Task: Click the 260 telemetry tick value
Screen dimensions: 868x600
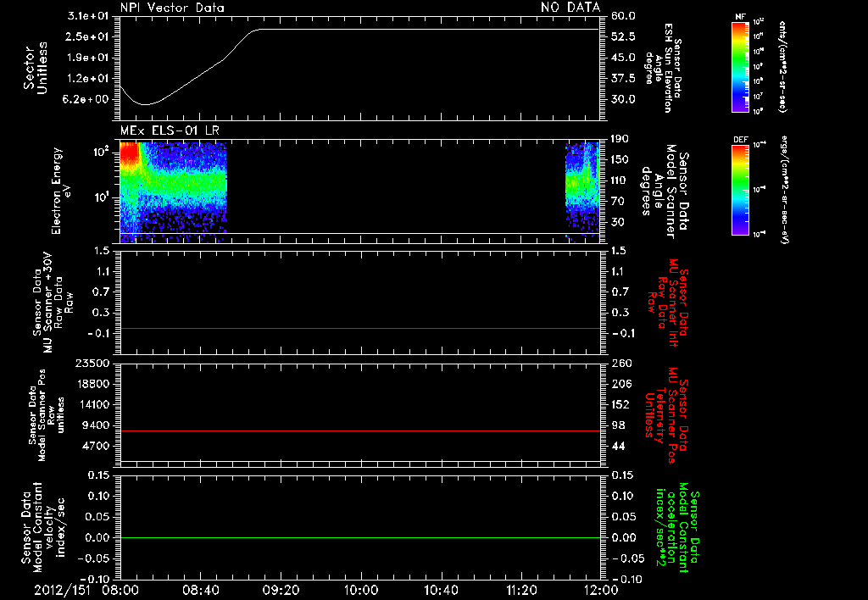Action: (x=620, y=364)
